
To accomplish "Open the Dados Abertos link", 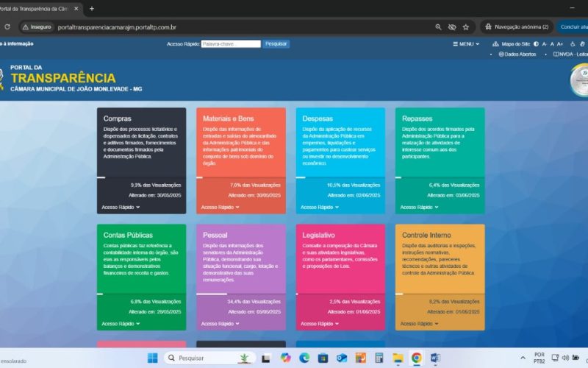I will tap(520, 54).
